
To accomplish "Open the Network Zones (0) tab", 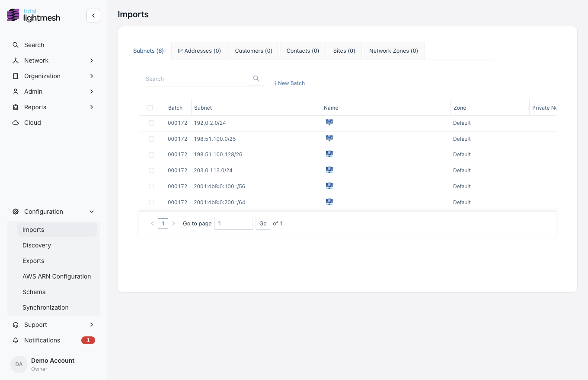I will coord(393,51).
